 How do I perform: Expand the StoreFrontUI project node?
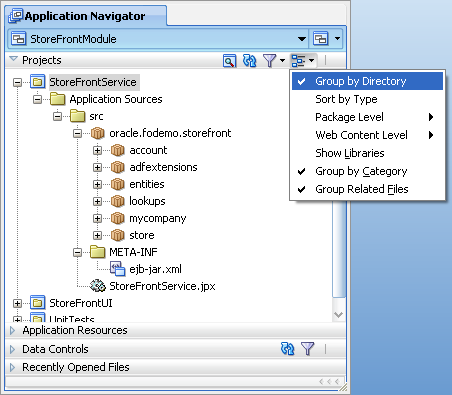(x=17, y=303)
